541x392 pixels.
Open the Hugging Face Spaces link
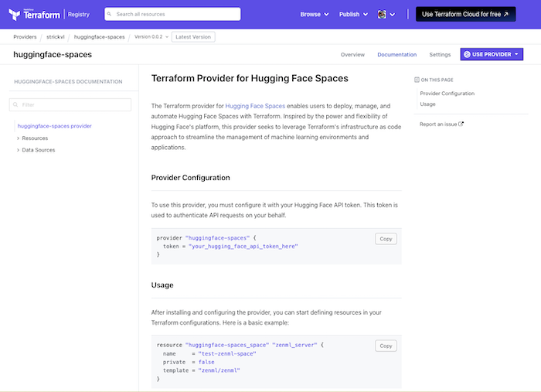255,105
